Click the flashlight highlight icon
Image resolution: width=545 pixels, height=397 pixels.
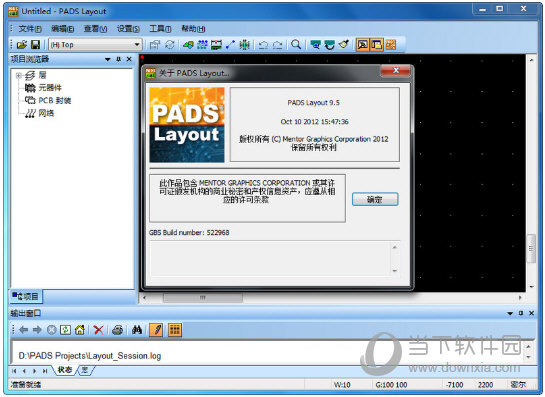(343, 44)
